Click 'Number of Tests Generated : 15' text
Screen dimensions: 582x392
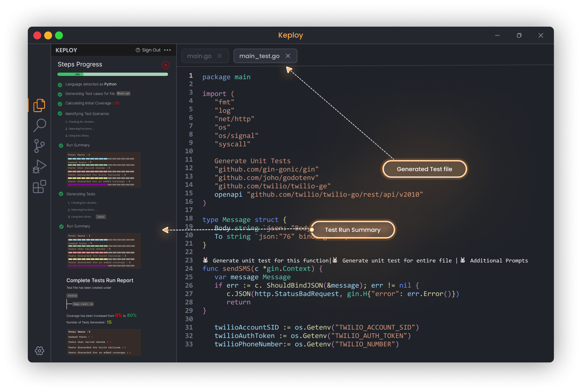tap(89, 322)
